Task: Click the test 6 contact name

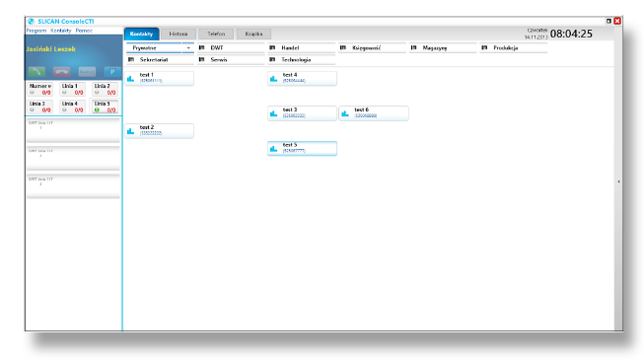Action: pyautogui.click(x=361, y=109)
